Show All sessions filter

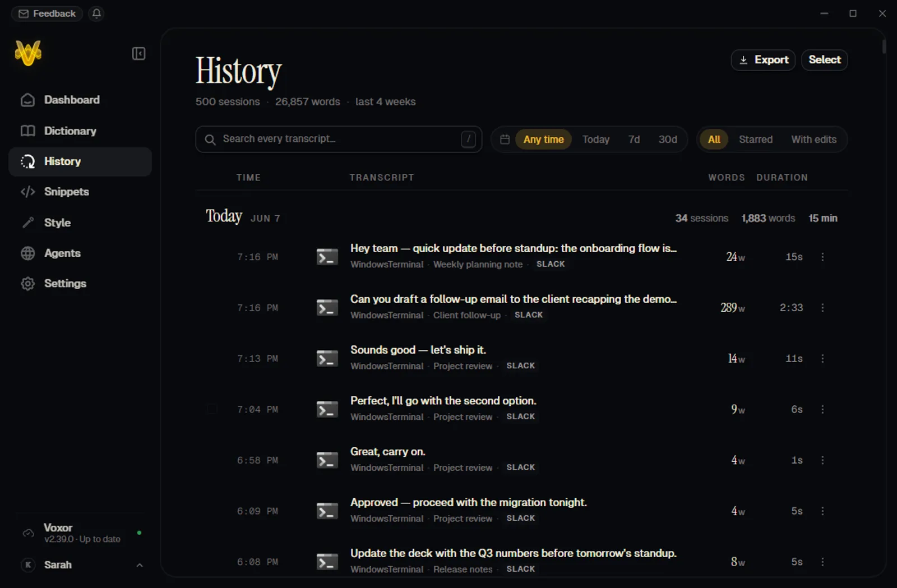coord(714,140)
